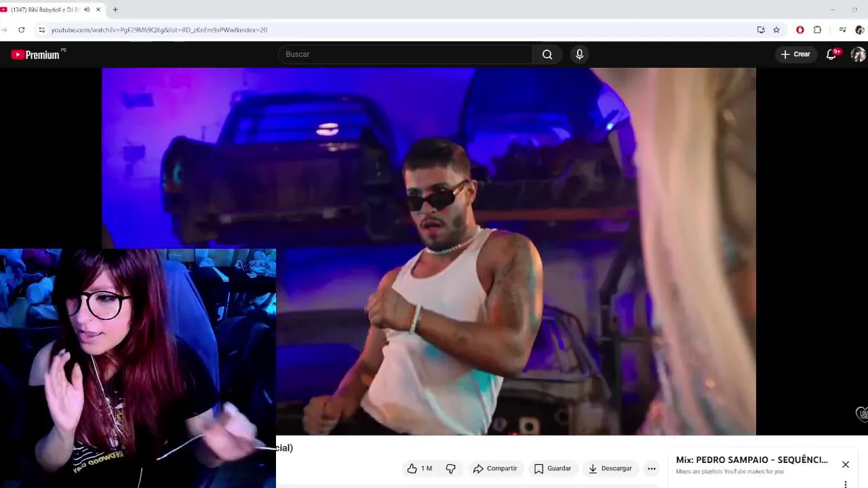Install app icon in address bar

pyautogui.click(x=761, y=30)
